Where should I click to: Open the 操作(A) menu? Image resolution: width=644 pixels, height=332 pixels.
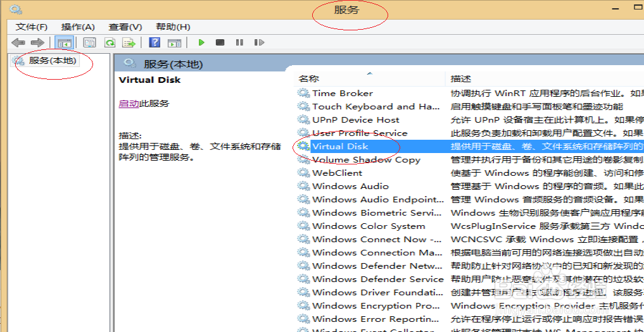click(78, 27)
